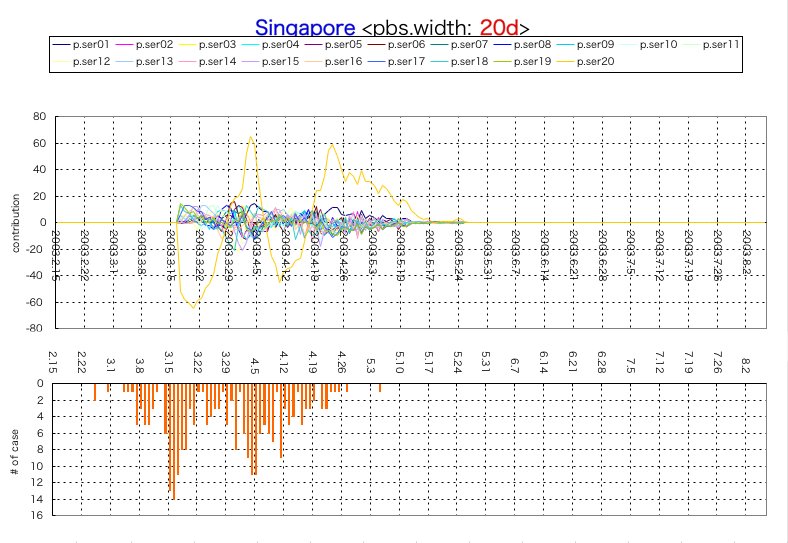Select legend entry p.ser12

[81, 61]
